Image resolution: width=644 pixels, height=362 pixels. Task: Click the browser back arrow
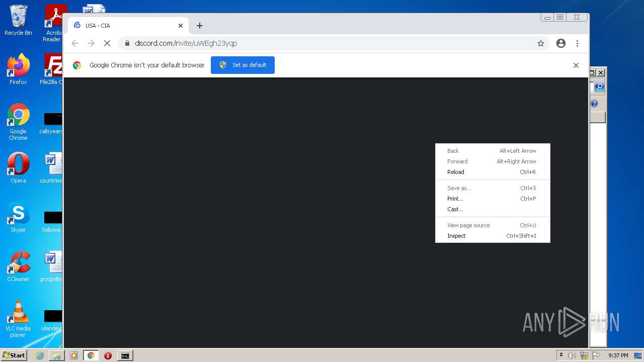click(75, 43)
